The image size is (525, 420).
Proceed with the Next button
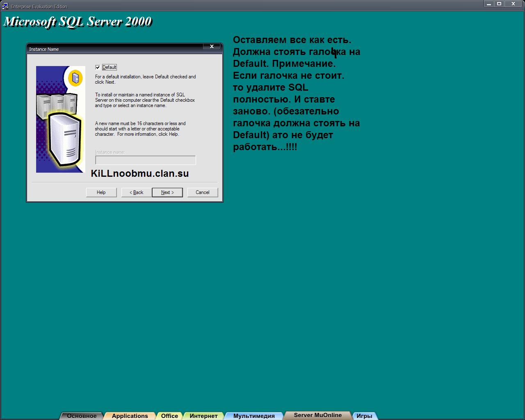[167, 192]
